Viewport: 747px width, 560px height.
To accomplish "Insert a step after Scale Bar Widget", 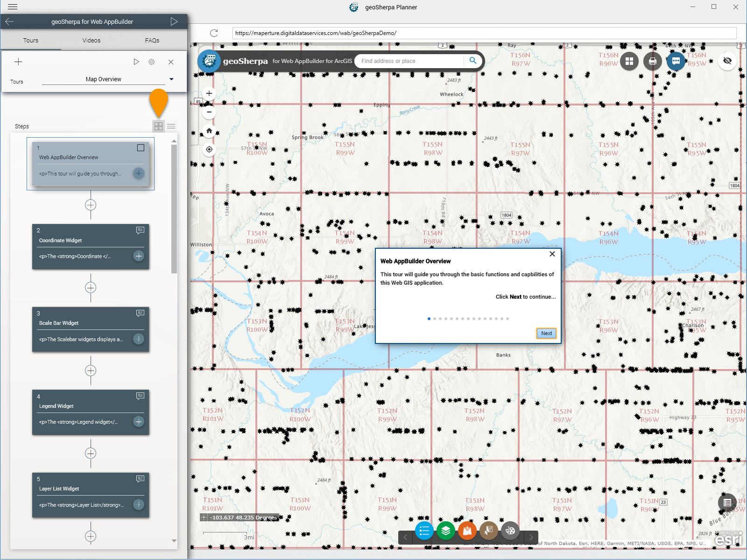I will click(x=91, y=371).
